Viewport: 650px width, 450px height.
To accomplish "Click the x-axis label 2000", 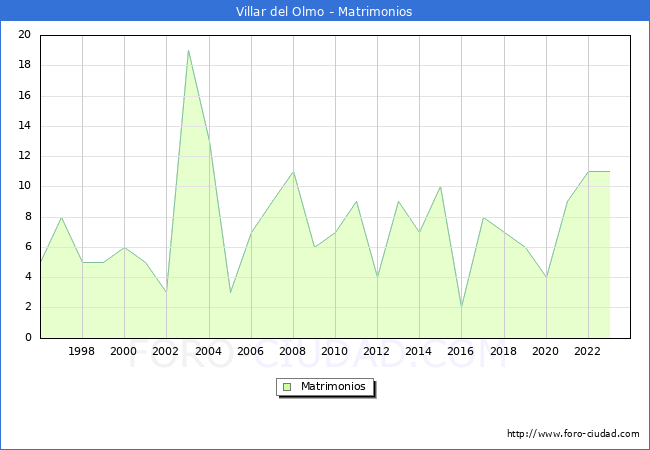I will click(124, 351).
